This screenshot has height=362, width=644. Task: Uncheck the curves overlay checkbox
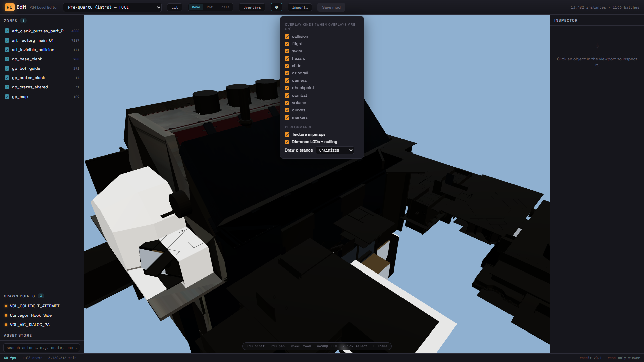tap(287, 110)
